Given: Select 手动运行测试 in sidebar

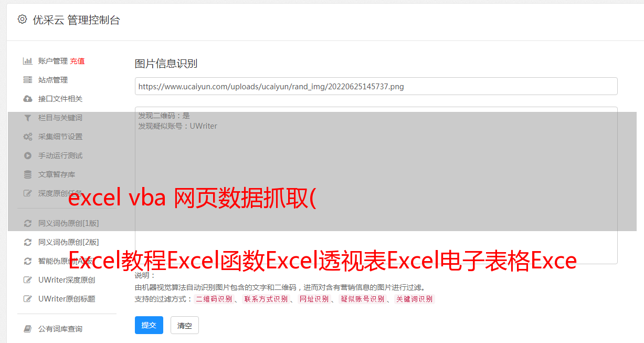Looking at the screenshot, I should [60, 155].
